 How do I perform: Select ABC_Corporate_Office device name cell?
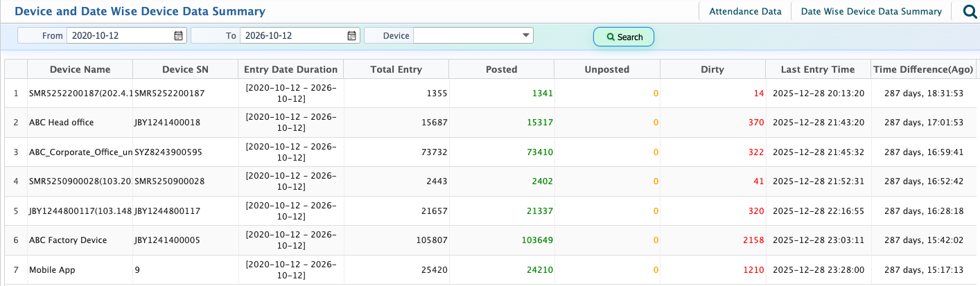(x=80, y=152)
